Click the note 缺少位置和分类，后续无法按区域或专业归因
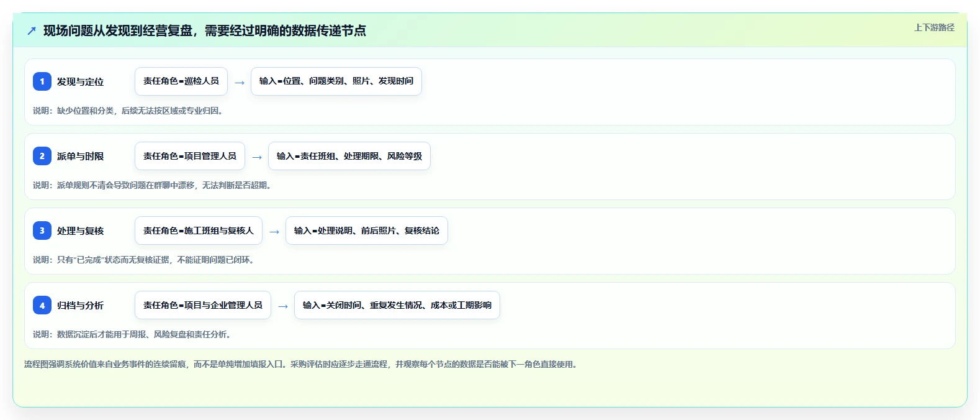The width and height of the screenshot is (980, 420). (x=128, y=111)
